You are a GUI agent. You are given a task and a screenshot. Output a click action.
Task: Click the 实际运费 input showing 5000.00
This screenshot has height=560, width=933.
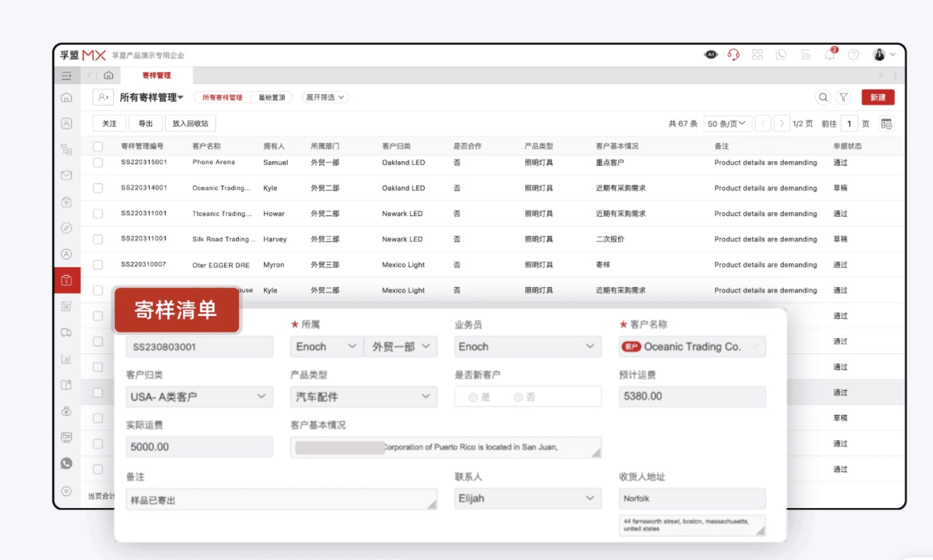point(199,446)
